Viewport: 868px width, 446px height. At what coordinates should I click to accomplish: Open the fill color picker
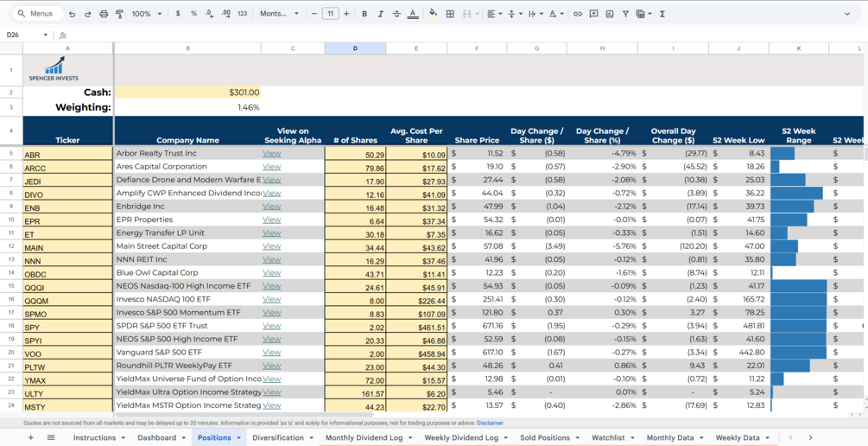click(x=434, y=14)
